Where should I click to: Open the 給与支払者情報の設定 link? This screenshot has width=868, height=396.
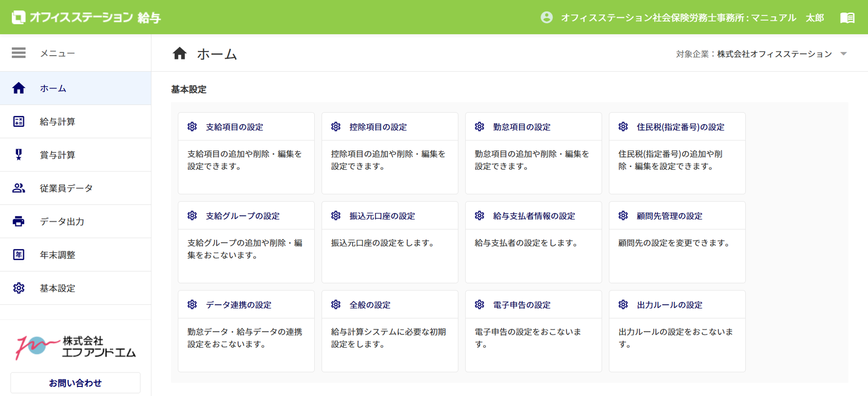pyautogui.click(x=534, y=216)
